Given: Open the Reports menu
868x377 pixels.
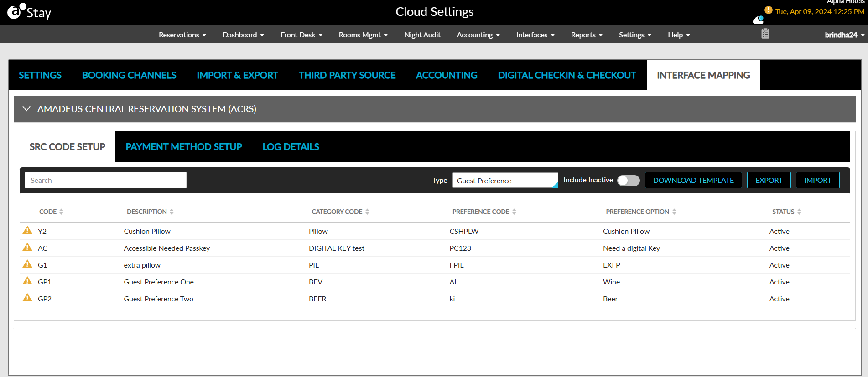Looking at the screenshot, I should 587,35.
